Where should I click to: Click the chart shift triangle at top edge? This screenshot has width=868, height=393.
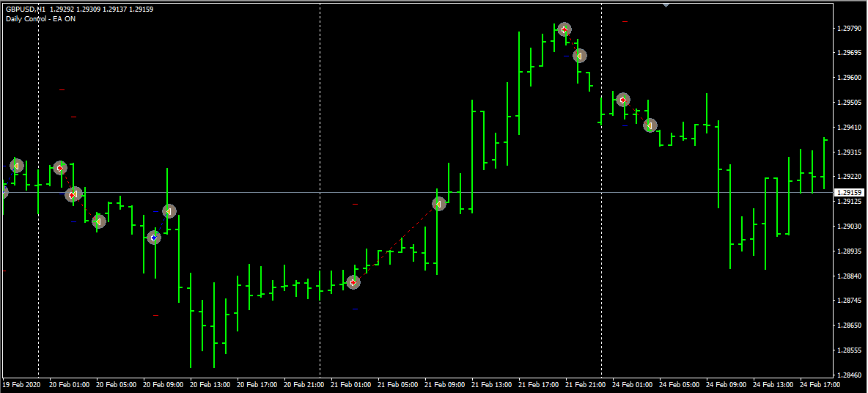(666, 4)
